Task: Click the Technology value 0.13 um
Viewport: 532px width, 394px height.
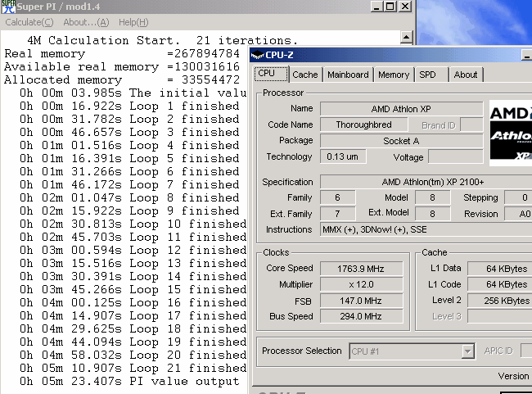Action: pos(343,156)
